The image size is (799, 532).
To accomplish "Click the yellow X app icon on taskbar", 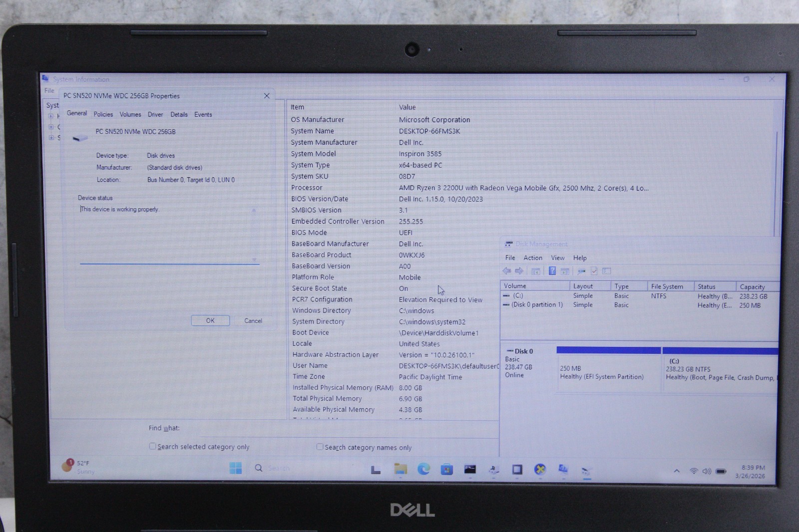I will (x=540, y=469).
